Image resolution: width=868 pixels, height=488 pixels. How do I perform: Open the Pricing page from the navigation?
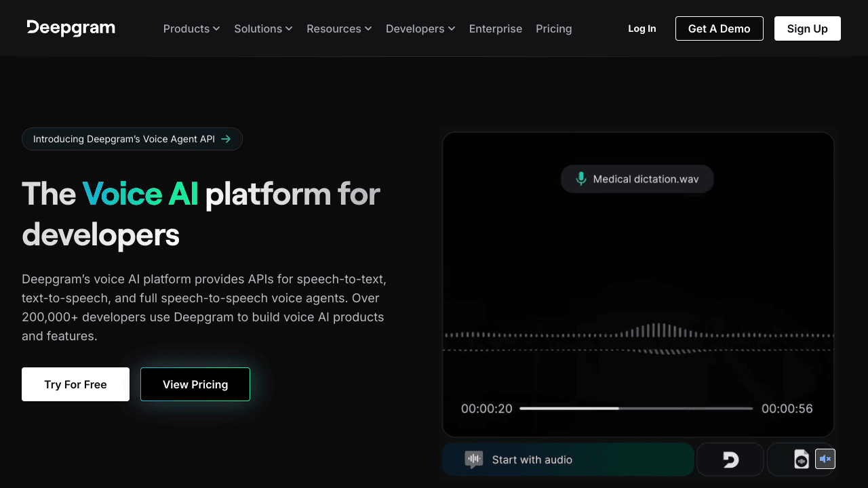(553, 28)
